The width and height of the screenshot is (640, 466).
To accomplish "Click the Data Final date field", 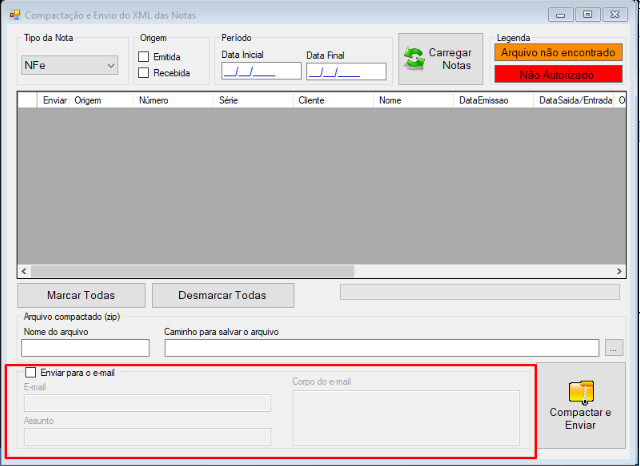I will pyautogui.click(x=346, y=71).
